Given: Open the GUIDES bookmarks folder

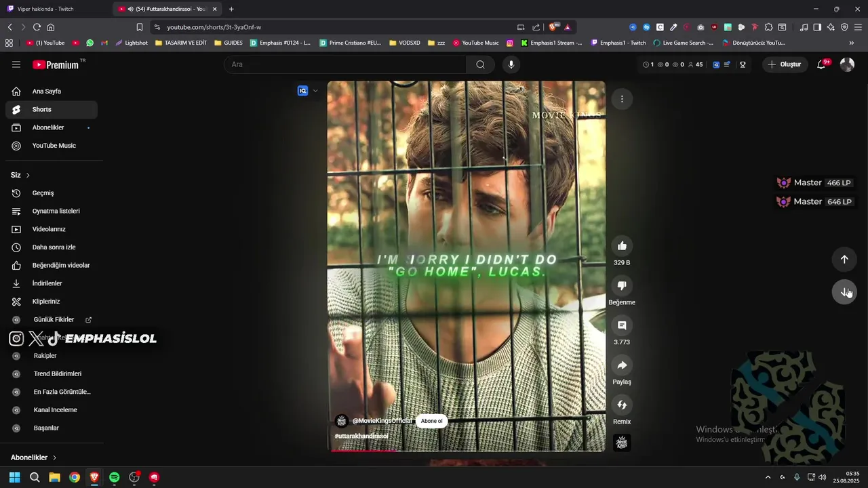Looking at the screenshot, I should coord(229,43).
